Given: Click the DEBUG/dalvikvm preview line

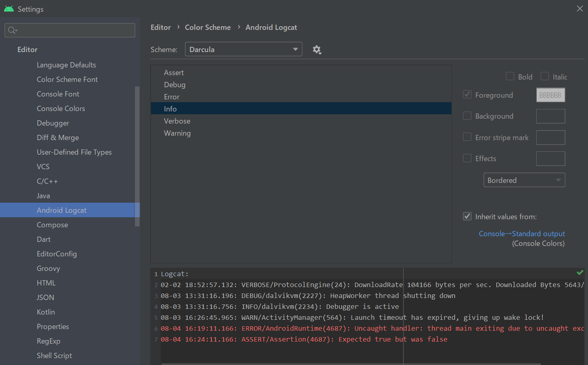Looking at the screenshot, I should pos(308,296).
